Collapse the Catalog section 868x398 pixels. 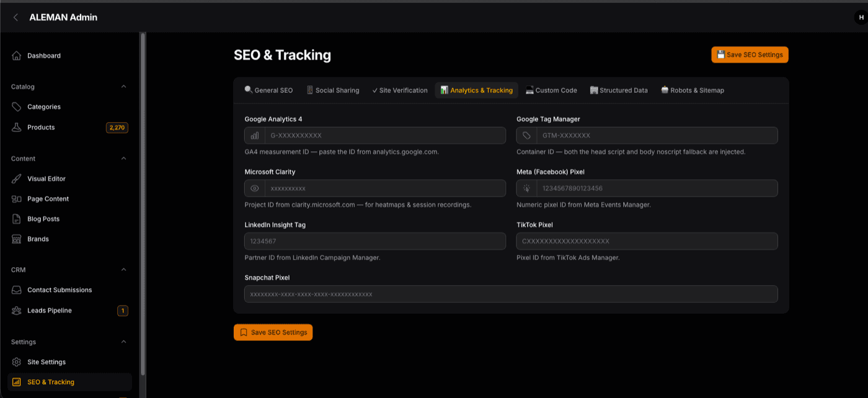coord(123,87)
